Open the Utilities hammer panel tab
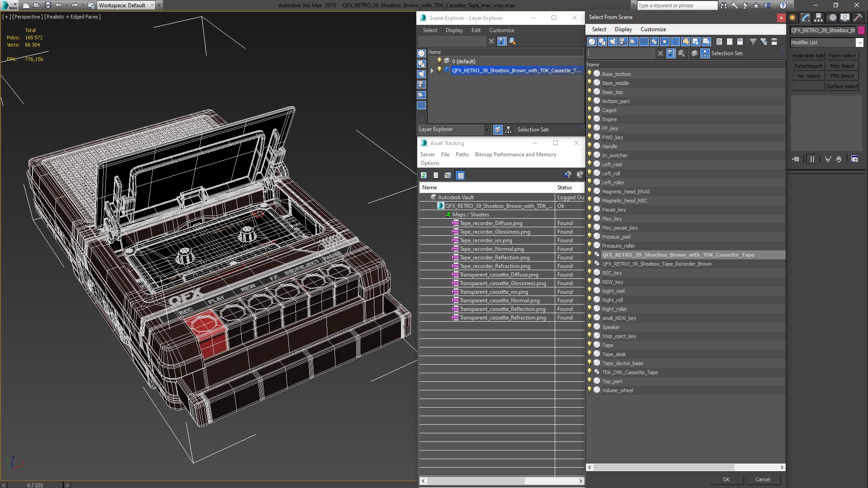 (858, 18)
